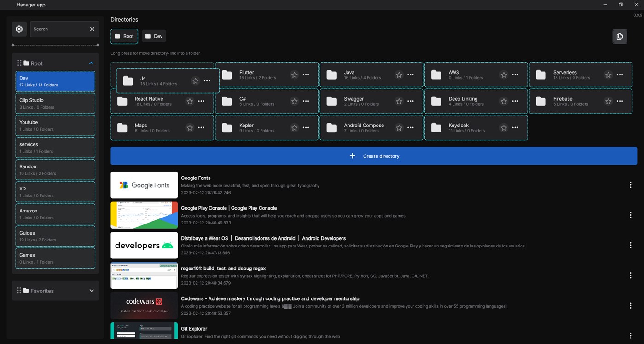Screen dimensions: 644x344
Task: Select Guides in the sidebar
Action: point(55,236)
